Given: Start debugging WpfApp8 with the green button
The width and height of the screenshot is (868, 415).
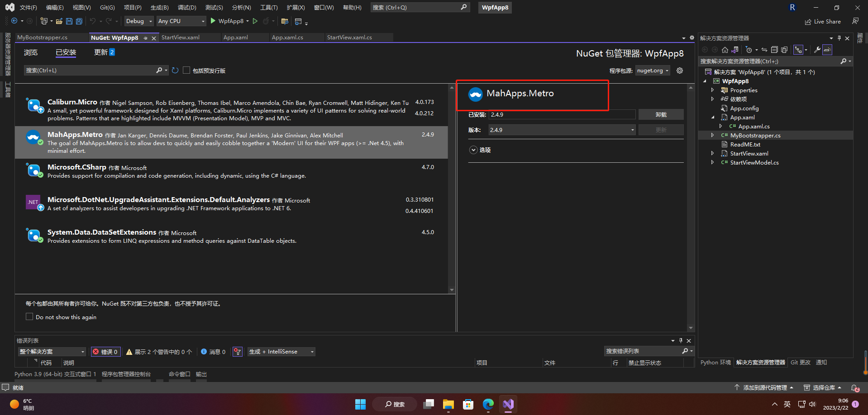Looking at the screenshot, I should coord(229,21).
